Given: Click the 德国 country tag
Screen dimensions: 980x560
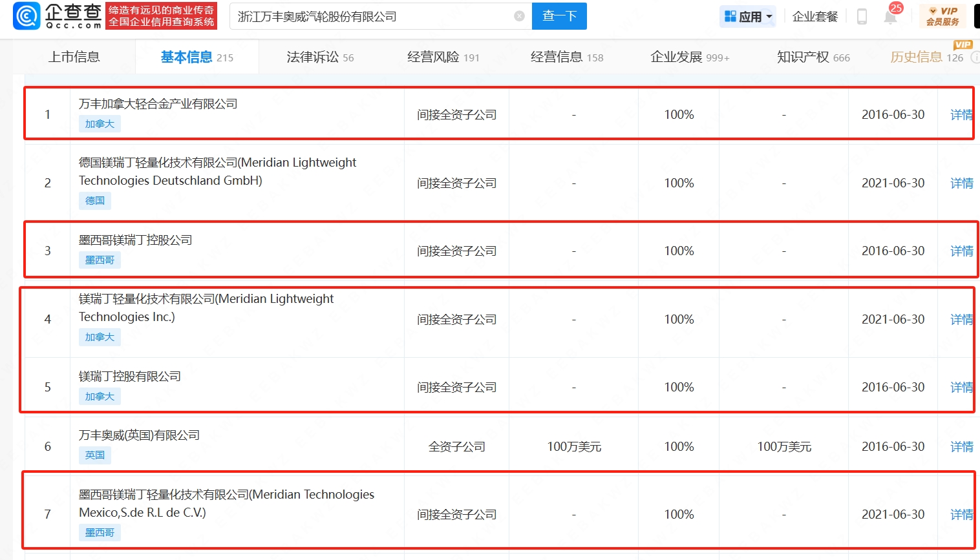Looking at the screenshot, I should (x=95, y=201).
